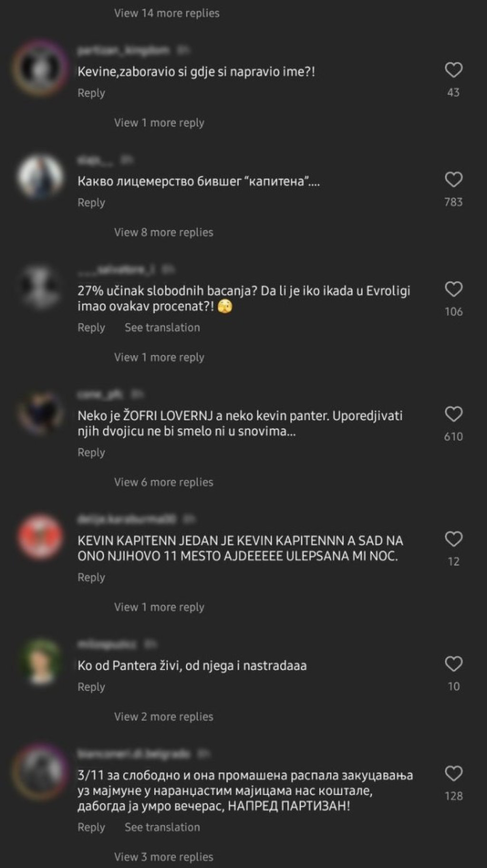This screenshot has height=868, width=487.
Task: Expand 'View 14 more replies'
Action: (166, 13)
